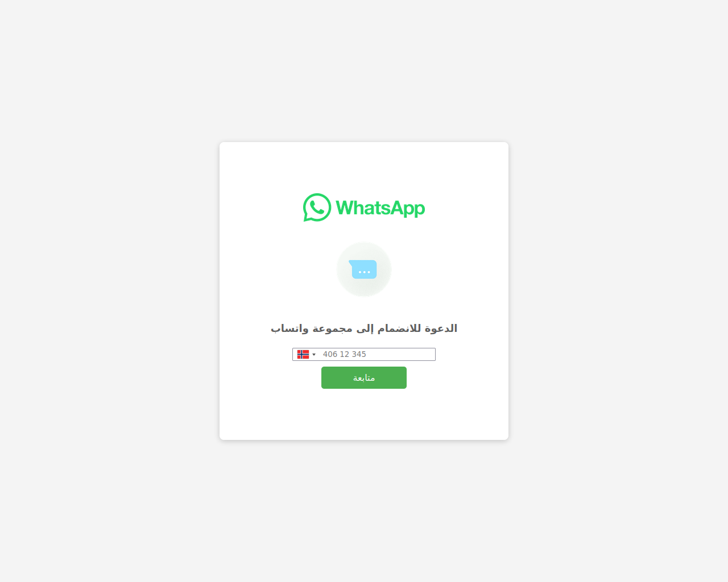The height and width of the screenshot is (582, 728).
Task: Focus the phone number input field
Action: click(364, 355)
